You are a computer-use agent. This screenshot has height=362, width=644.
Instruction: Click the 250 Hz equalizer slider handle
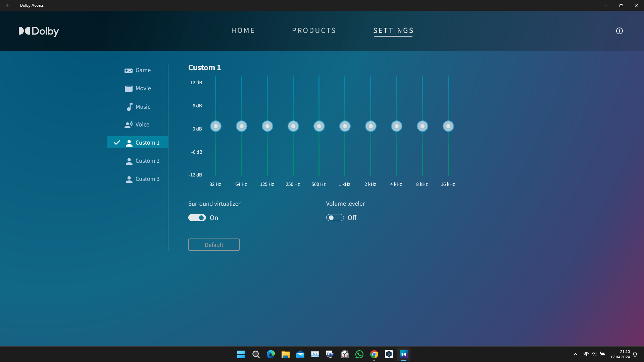[293, 126]
